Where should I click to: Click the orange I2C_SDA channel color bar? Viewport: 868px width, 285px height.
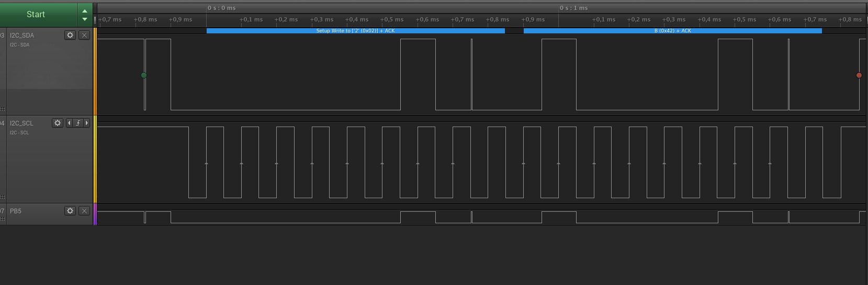[95, 72]
